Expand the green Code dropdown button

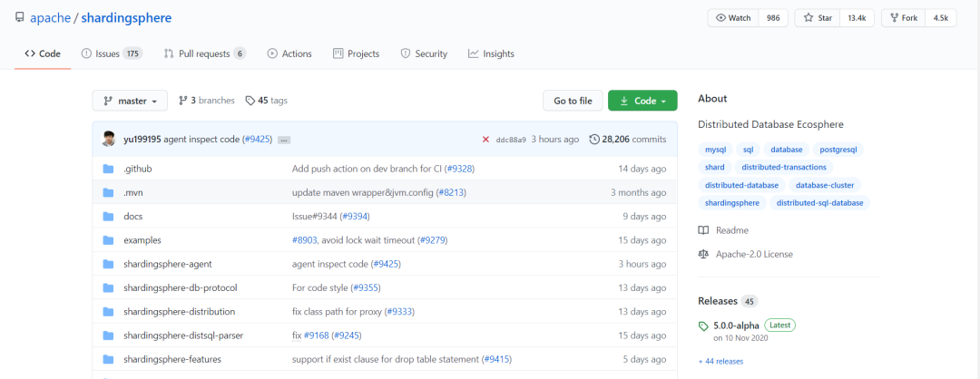click(642, 101)
